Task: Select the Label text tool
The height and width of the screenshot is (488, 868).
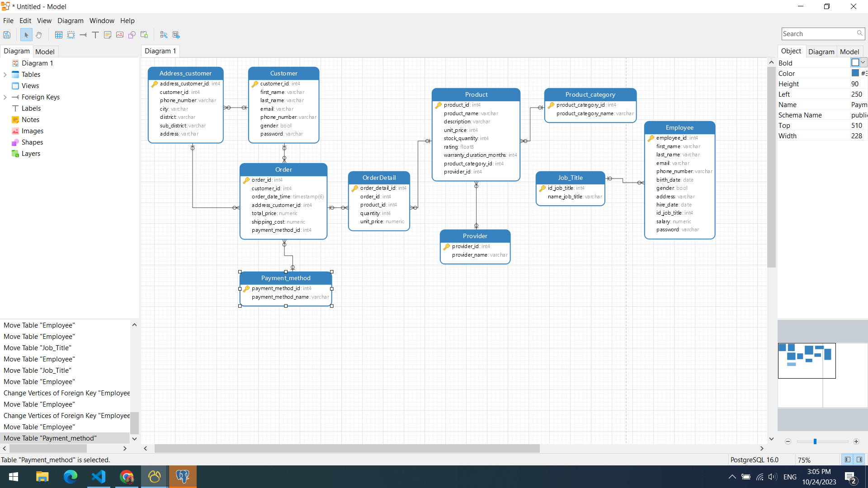Action: click(95, 35)
